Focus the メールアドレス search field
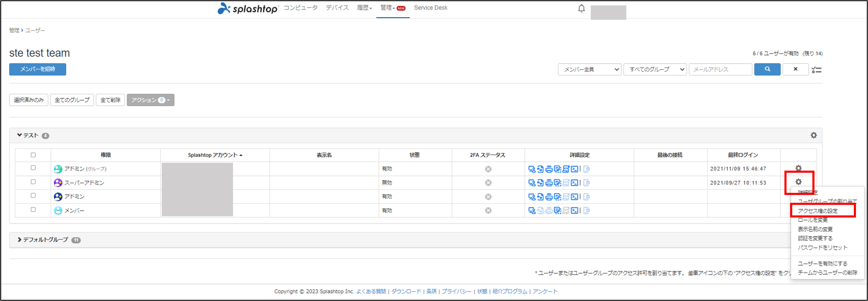The height and width of the screenshot is (301, 868). (720, 69)
